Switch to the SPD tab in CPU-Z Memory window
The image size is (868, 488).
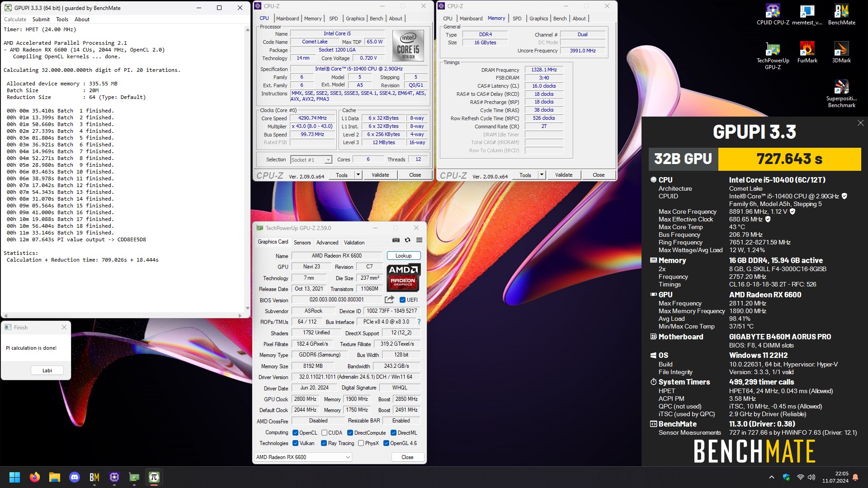click(517, 19)
